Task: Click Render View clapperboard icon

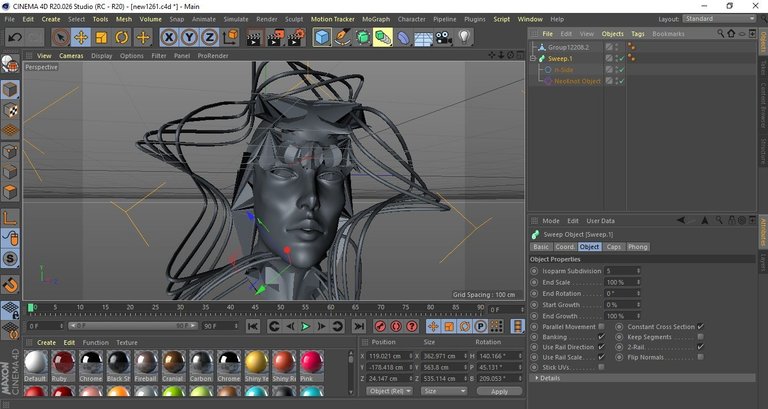Action: (254, 37)
